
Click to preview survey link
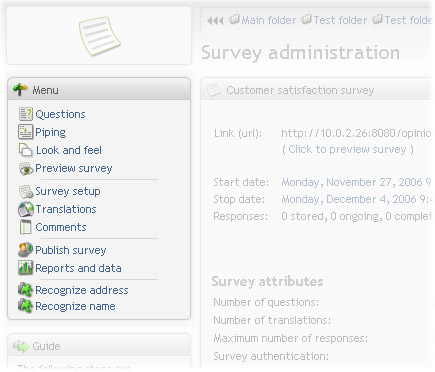(x=348, y=149)
